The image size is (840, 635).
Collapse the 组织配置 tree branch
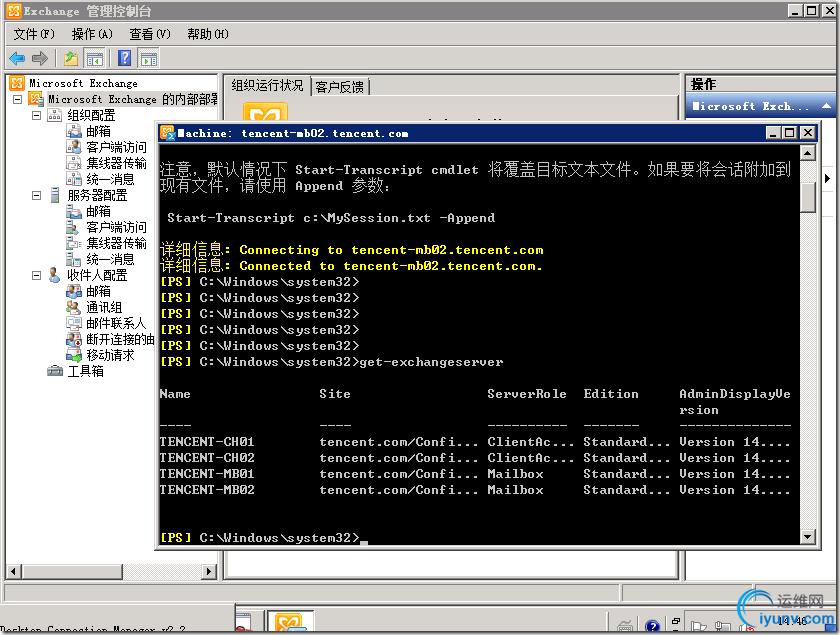tap(36, 115)
